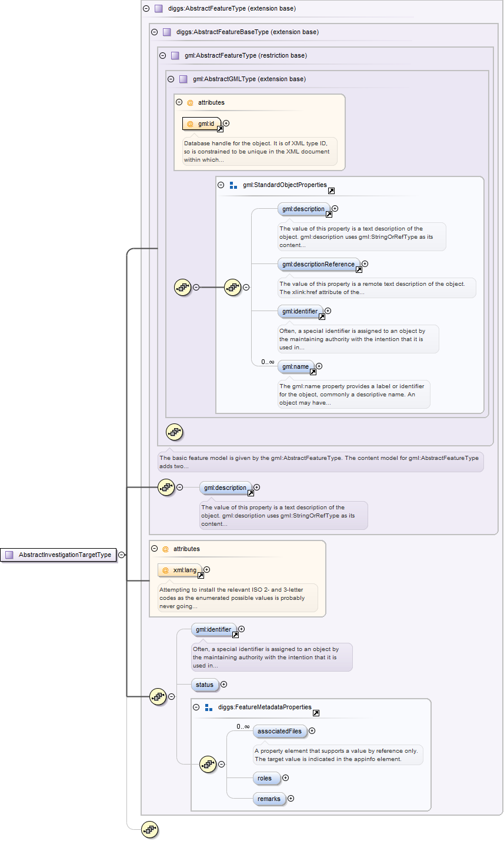Viewport: 504px width, 841px height.
Task: Collapse the AbstractInvestigationTargetType root node
Action: [121, 555]
